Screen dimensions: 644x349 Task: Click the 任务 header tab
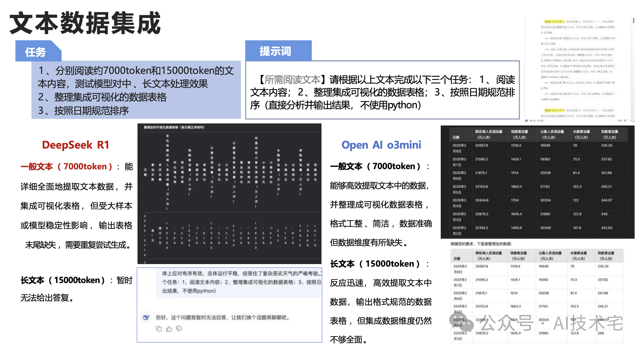coord(38,51)
